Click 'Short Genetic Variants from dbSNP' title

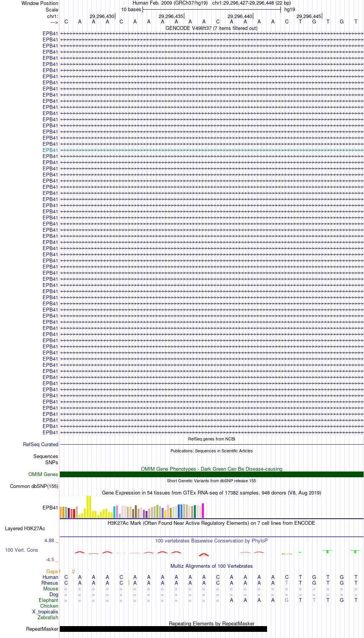[x=212, y=481]
